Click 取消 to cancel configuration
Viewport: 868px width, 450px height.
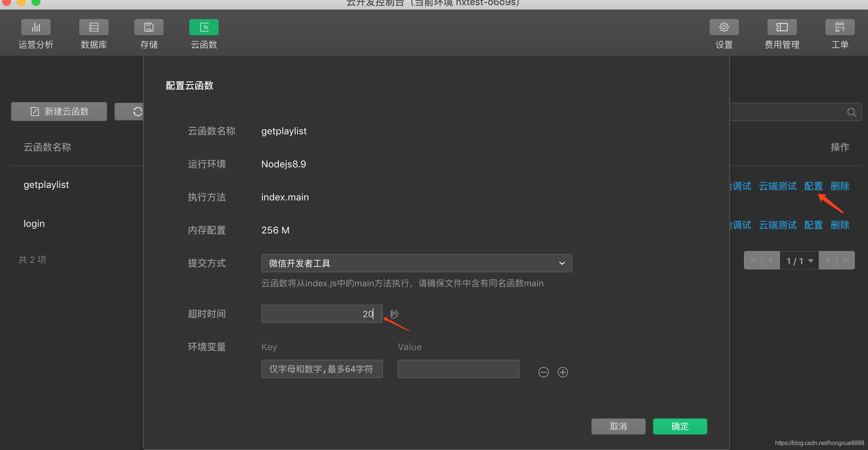coord(618,427)
